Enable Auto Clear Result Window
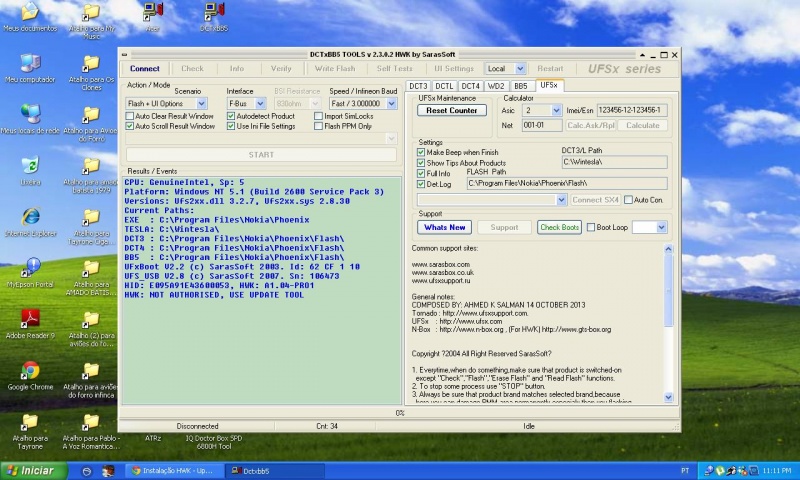Viewport: 800px width, 480px height. 130,116
